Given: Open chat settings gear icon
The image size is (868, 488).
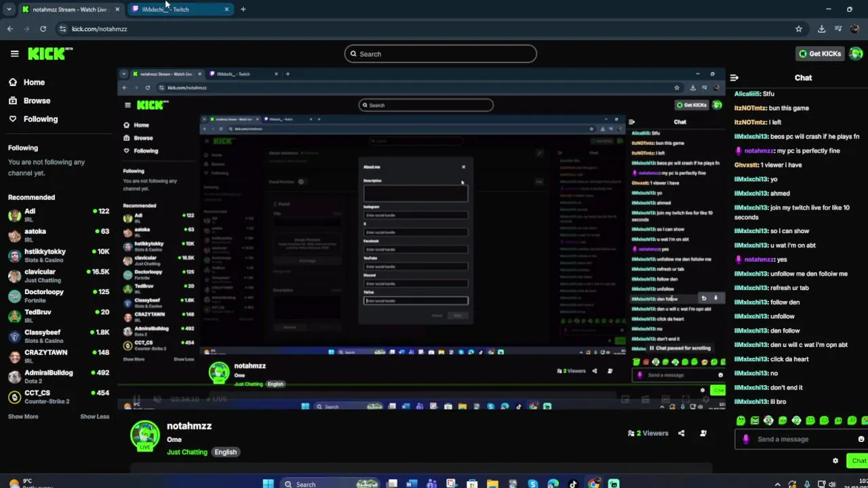Looking at the screenshot, I should [x=835, y=461].
